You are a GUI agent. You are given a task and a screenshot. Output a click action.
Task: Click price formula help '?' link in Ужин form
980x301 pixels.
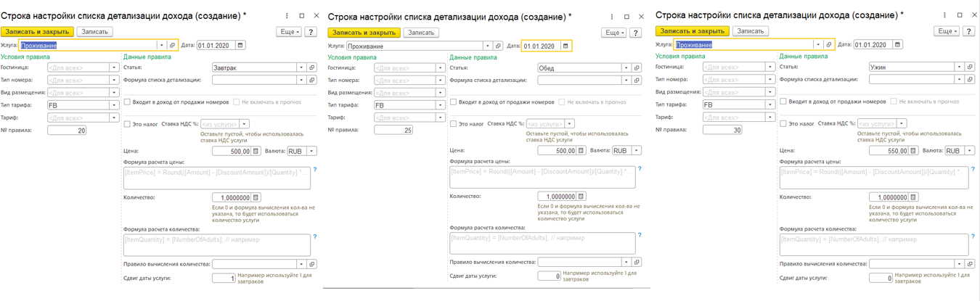pyautogui.click(x=973, y=170)
